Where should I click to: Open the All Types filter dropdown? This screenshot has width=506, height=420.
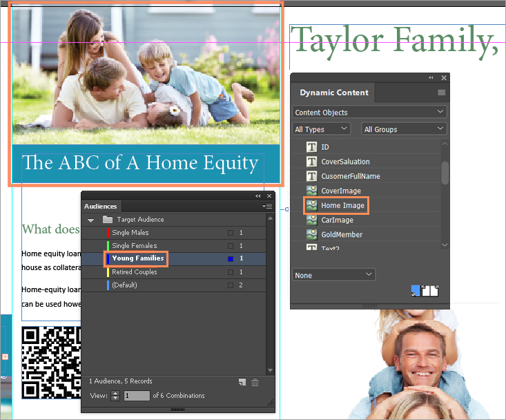[x=322, y=128]
